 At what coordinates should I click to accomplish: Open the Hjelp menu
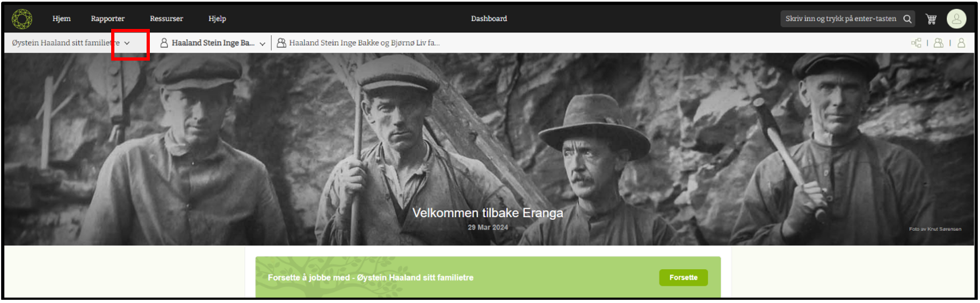[x=217, y=19]
